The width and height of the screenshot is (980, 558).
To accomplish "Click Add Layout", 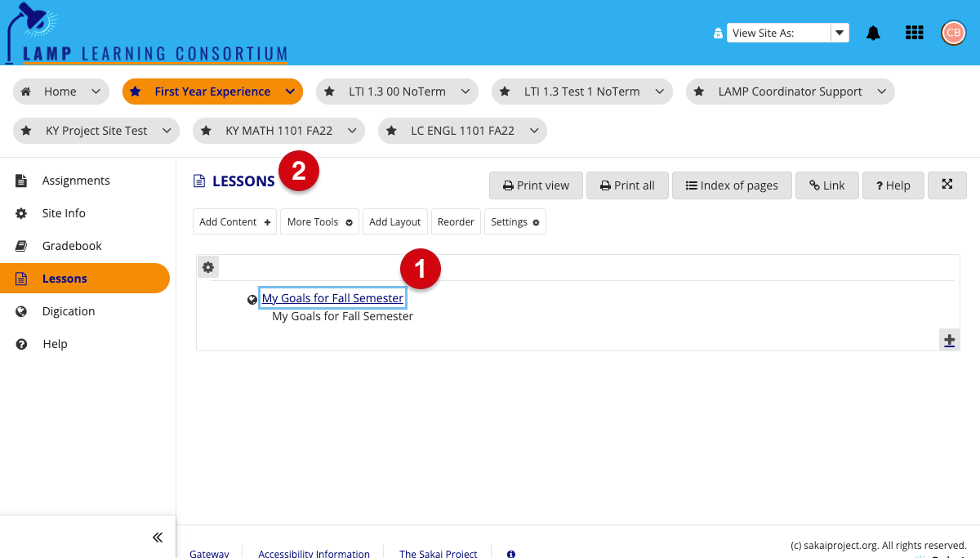I will (x=394, y=221).
